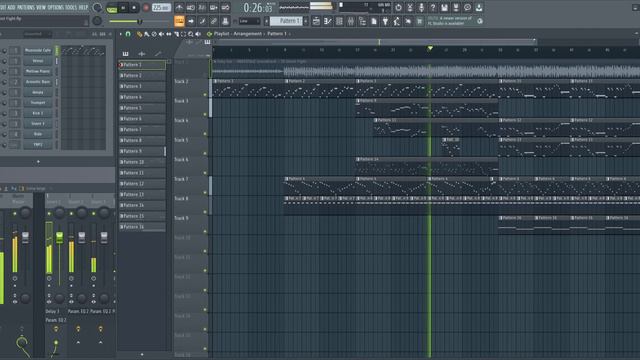Viewport: 640px width, 360px height.
Task: Select the playlist Mute tool speaker icon
Action: pyautogui.click(x=161, y=34)
